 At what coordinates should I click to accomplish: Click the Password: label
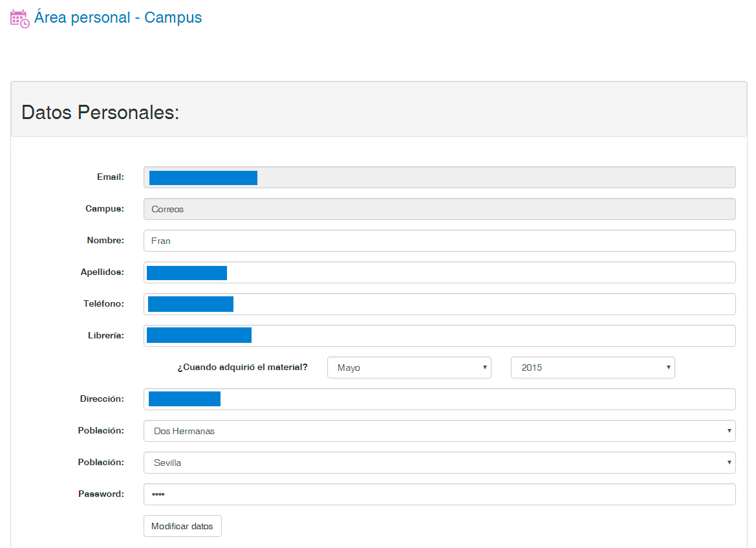(102, 494)
